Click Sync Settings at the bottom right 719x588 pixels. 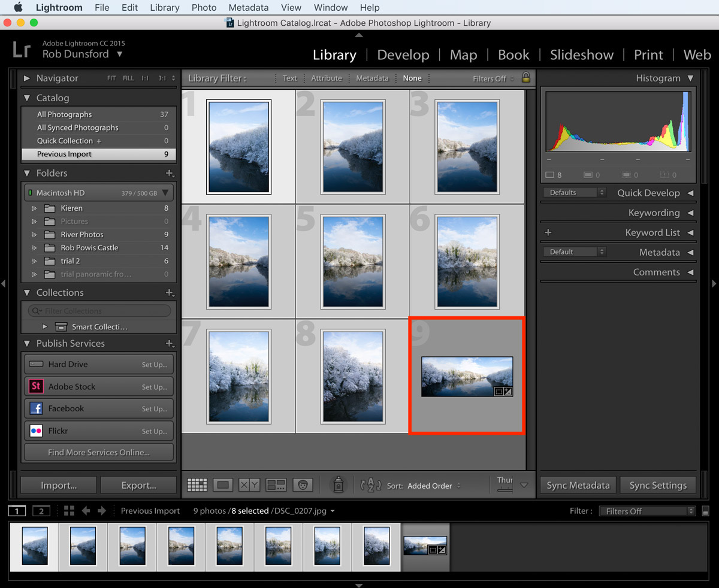point(658,485)
